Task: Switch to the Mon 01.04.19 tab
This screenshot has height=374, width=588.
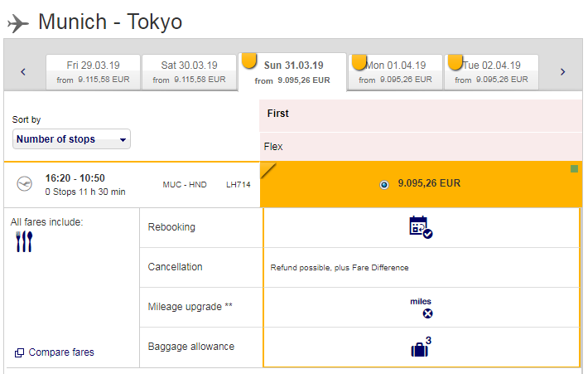Action: pyautogui.click(x=394, y=72)
